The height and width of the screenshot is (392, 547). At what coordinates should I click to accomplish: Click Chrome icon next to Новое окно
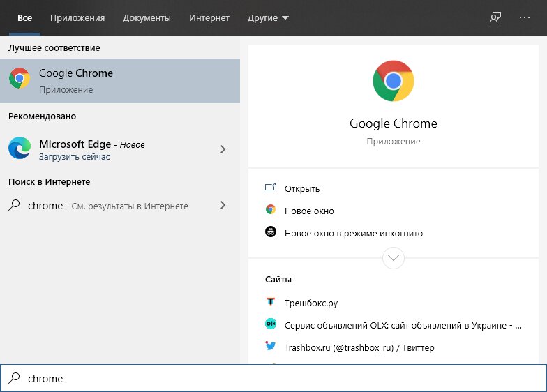click(271, 209)
